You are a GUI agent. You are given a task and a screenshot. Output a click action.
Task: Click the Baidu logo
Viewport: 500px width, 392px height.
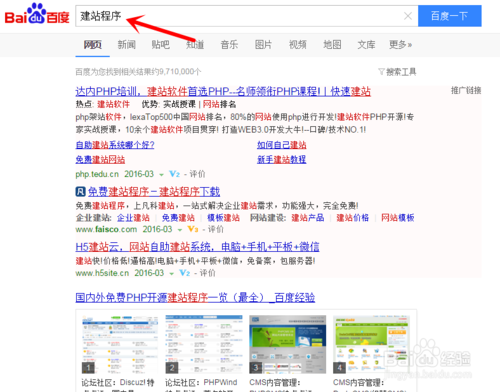tap(37, 14)
